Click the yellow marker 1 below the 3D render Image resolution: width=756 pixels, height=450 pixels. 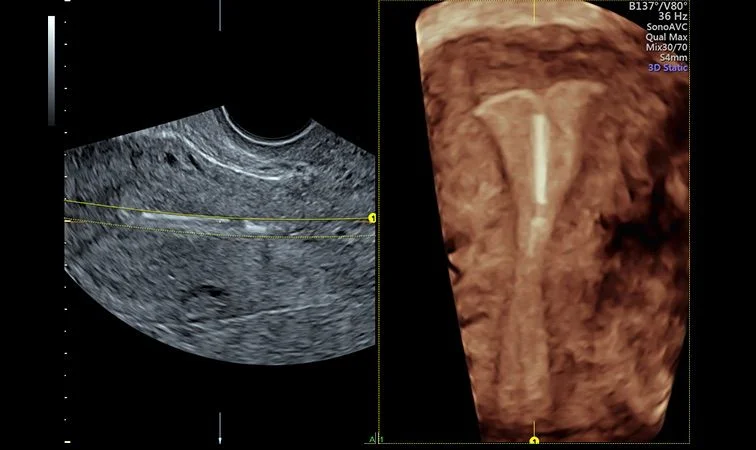[534, 441]
